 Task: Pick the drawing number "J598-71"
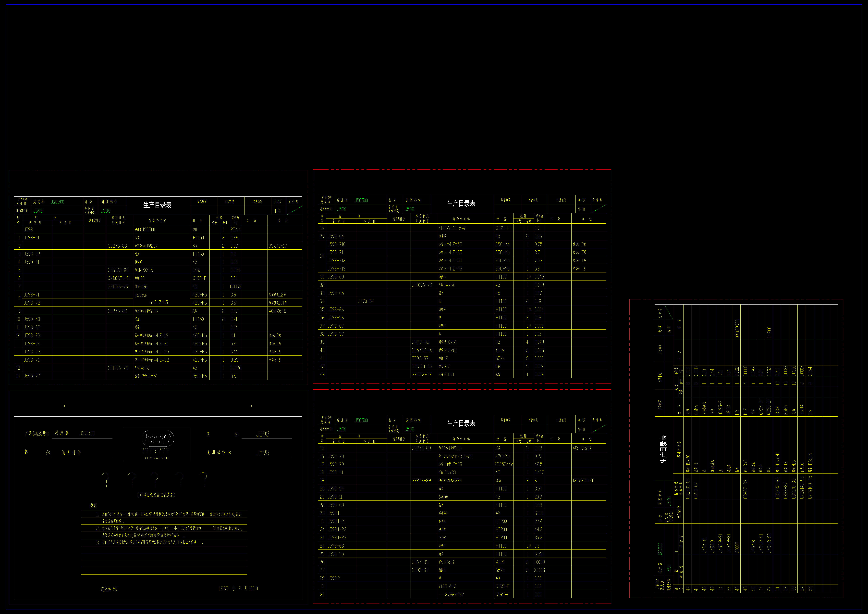click(x=31, y=295)
